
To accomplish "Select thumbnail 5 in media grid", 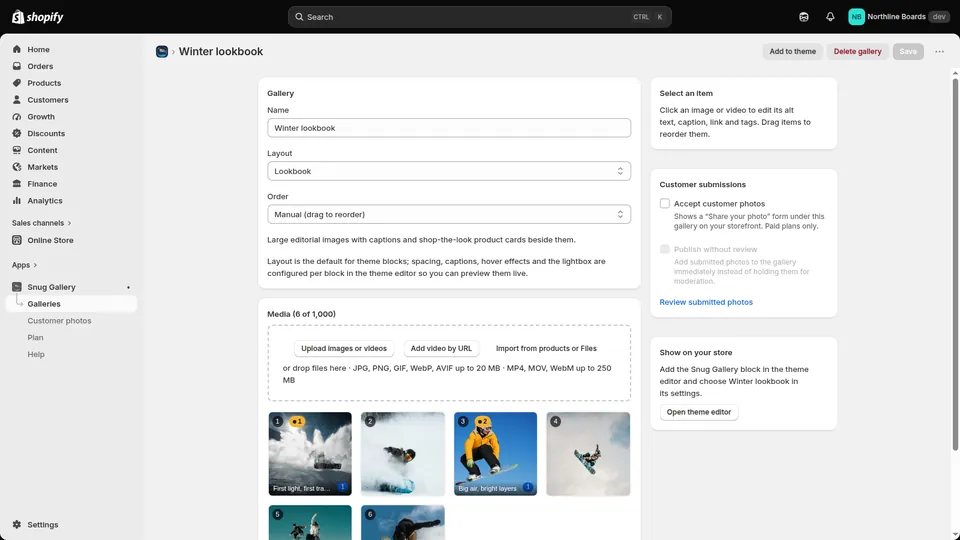I will point(310,522).
